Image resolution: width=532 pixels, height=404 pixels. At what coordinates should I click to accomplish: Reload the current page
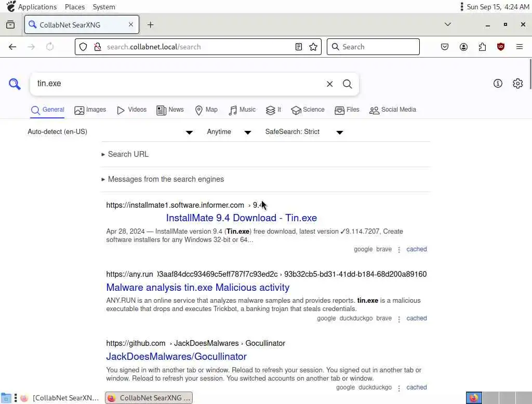50,47
